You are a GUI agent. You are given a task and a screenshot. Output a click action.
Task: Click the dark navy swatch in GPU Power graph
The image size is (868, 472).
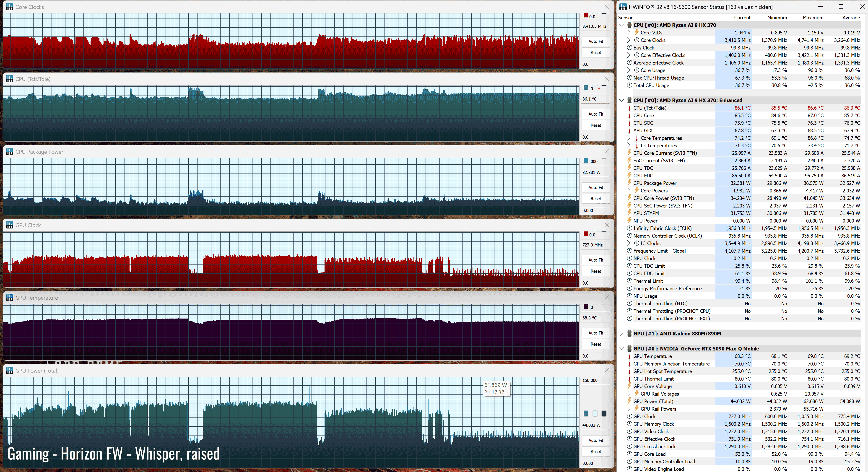tap(604, 413)
